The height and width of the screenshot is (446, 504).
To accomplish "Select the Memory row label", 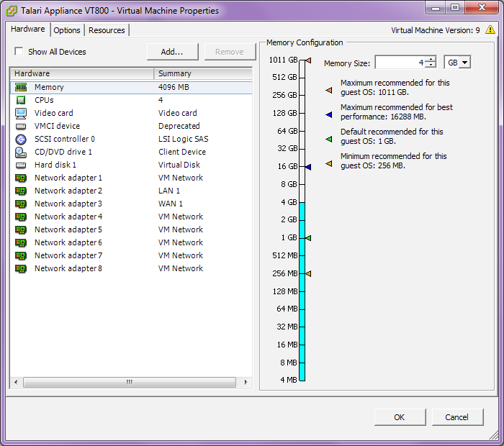I will 49,87.
